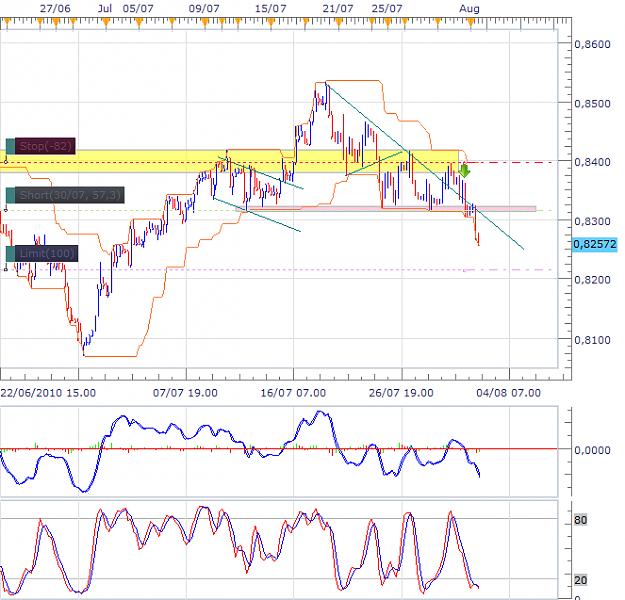
Task: Click the 0,8300 price axis label
Action: (x=592, y=221)
